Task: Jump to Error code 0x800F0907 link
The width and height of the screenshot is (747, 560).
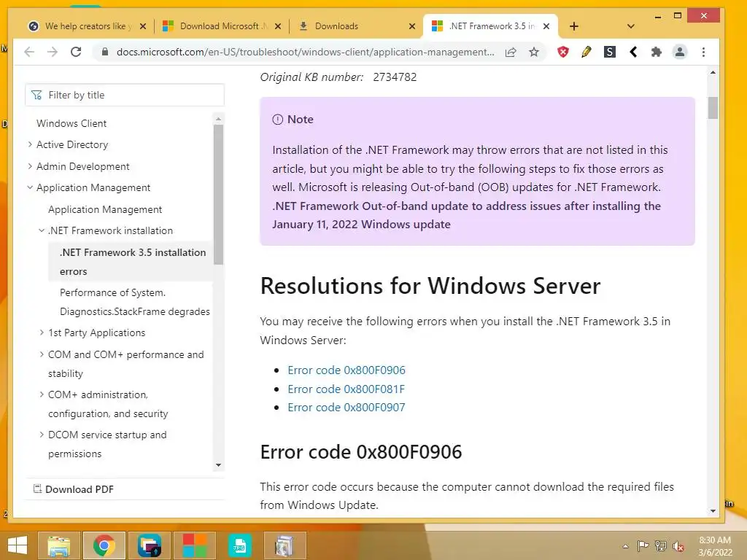Action: tap(347, 408)
